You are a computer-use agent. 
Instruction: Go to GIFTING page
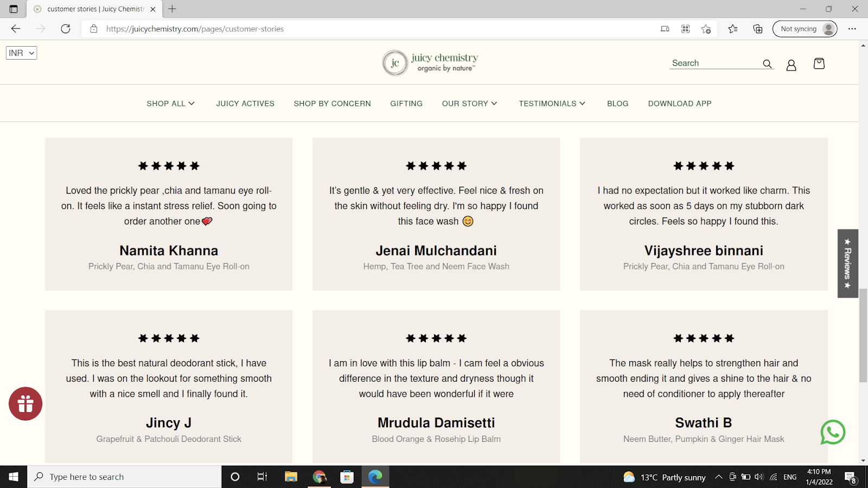pos(406,104)
